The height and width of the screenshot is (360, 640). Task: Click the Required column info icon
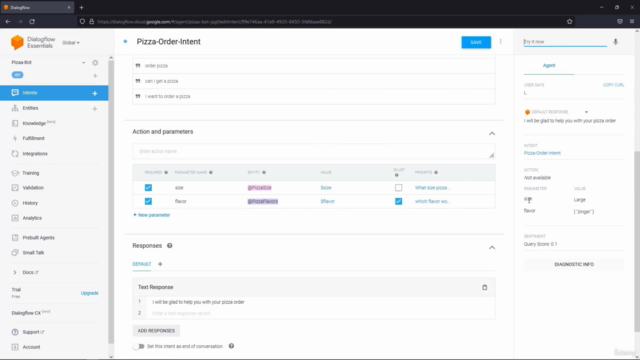(x=166, y=173)
